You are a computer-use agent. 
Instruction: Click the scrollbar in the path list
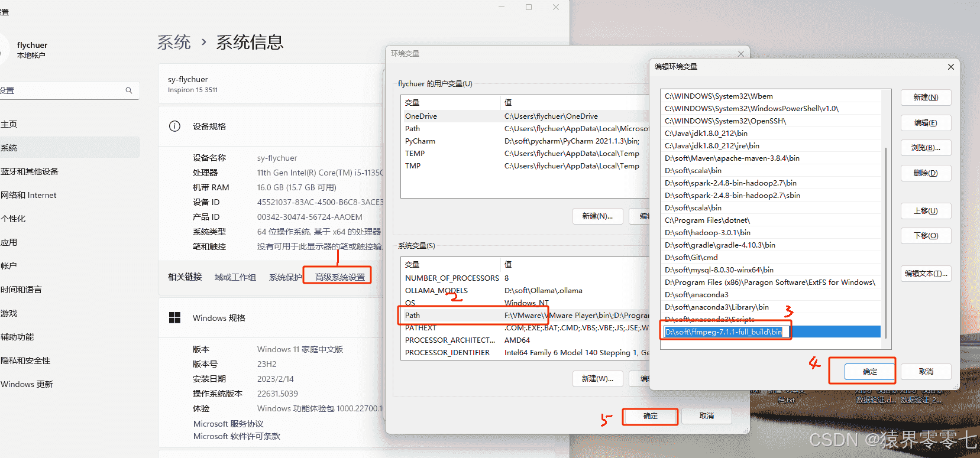[x=886, y=242]
